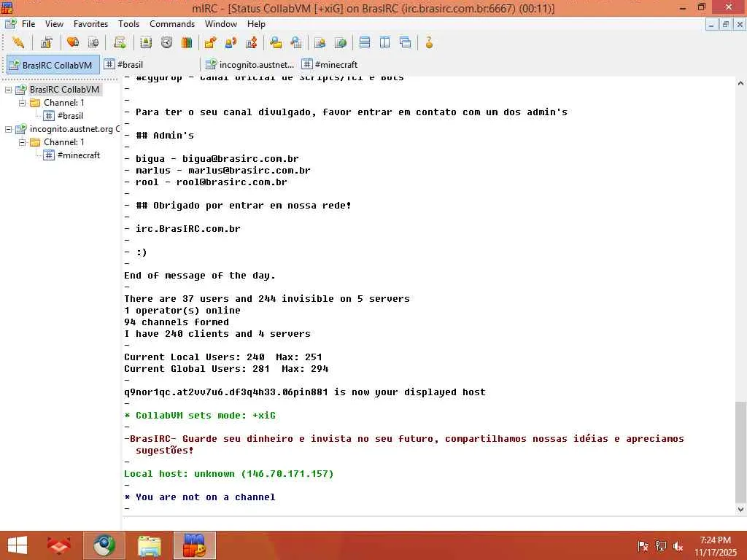Click the mIRC taskbar button
The image size is (747, 560).
(194, 545)
